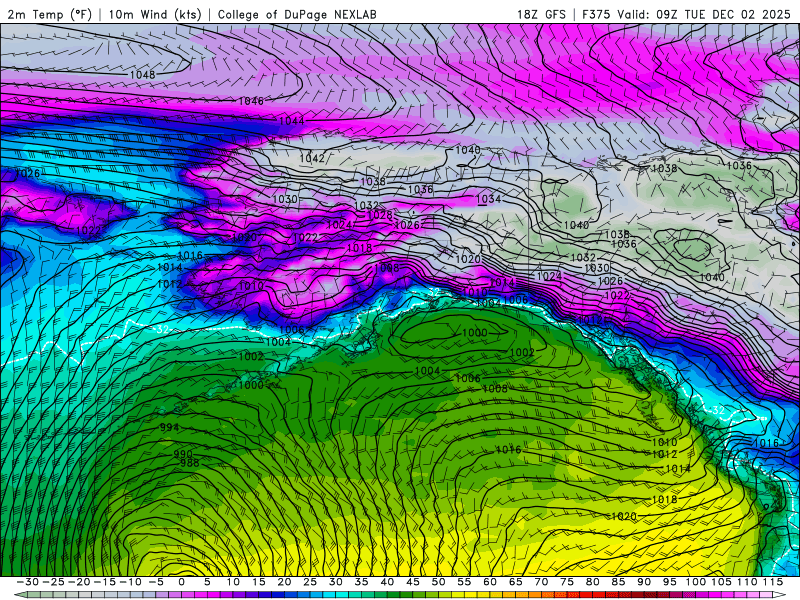Click the 30 legend tick label

[x=335, y=582]
